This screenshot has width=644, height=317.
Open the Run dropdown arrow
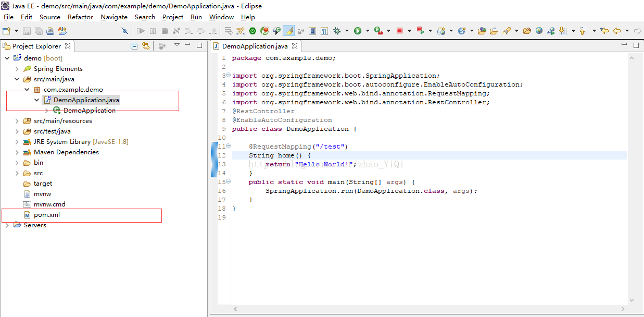367,31
